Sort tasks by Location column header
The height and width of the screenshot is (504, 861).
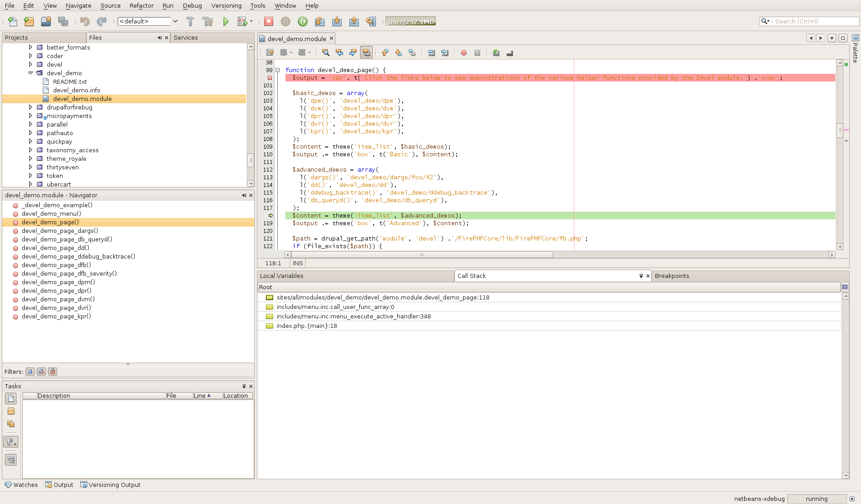(x=238, y=395)
